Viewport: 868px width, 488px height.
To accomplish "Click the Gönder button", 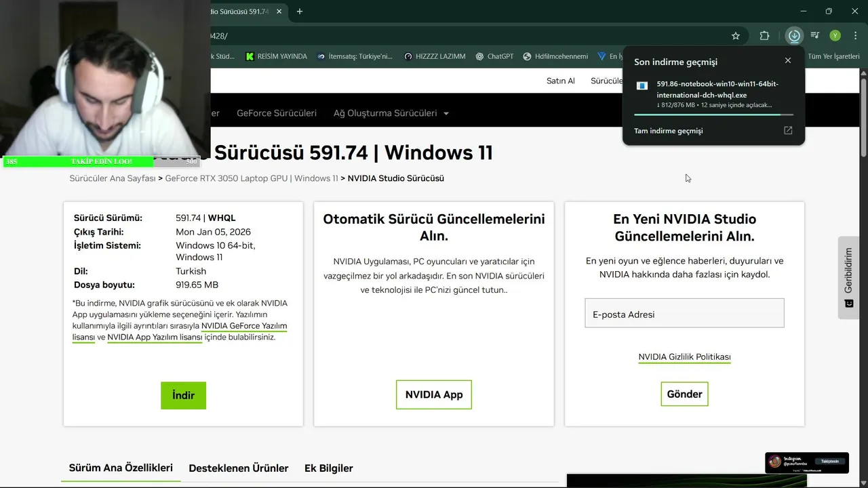I will click(x=684, y=394).
